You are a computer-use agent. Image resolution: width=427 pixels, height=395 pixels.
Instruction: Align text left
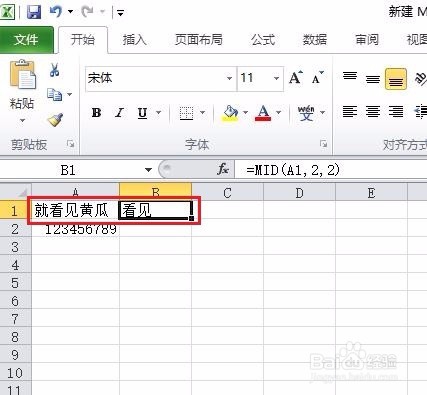click(350, 111)
